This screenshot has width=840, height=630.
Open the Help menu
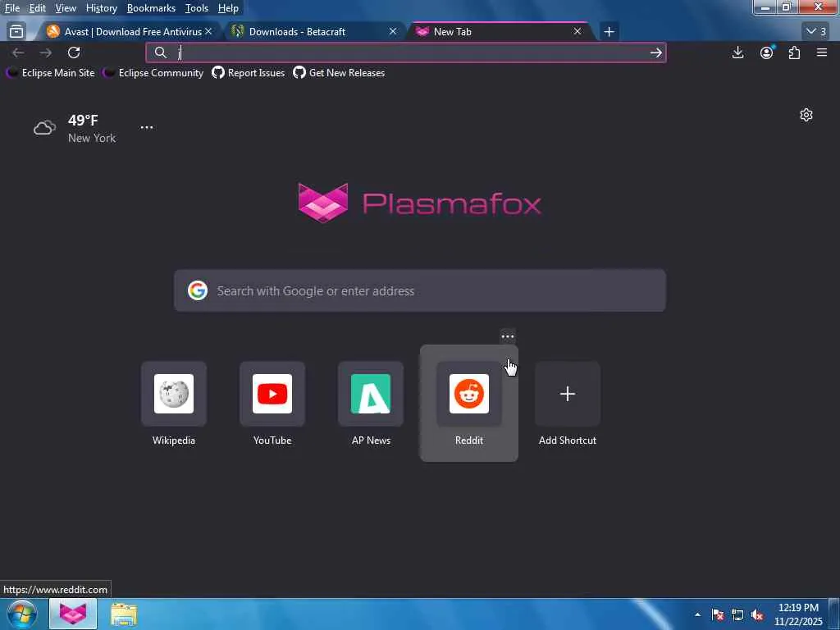point(228,8)
